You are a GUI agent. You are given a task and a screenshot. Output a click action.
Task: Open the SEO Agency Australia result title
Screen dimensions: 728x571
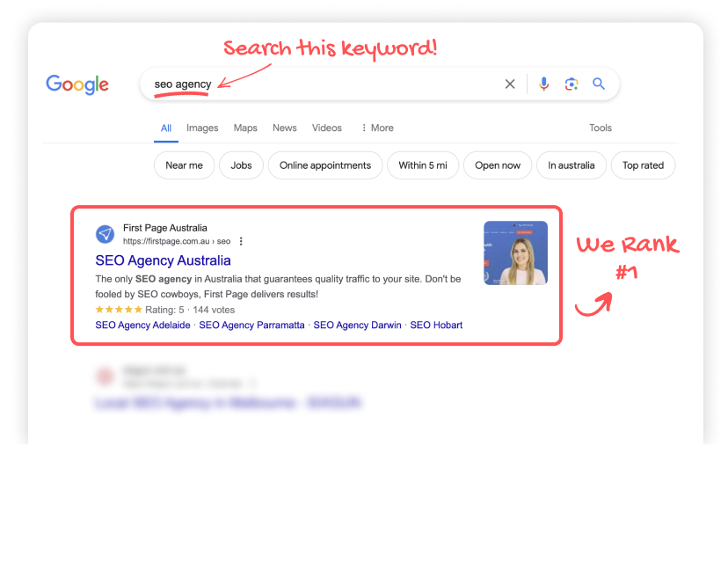pyautogui.click(x=163, y=260)
